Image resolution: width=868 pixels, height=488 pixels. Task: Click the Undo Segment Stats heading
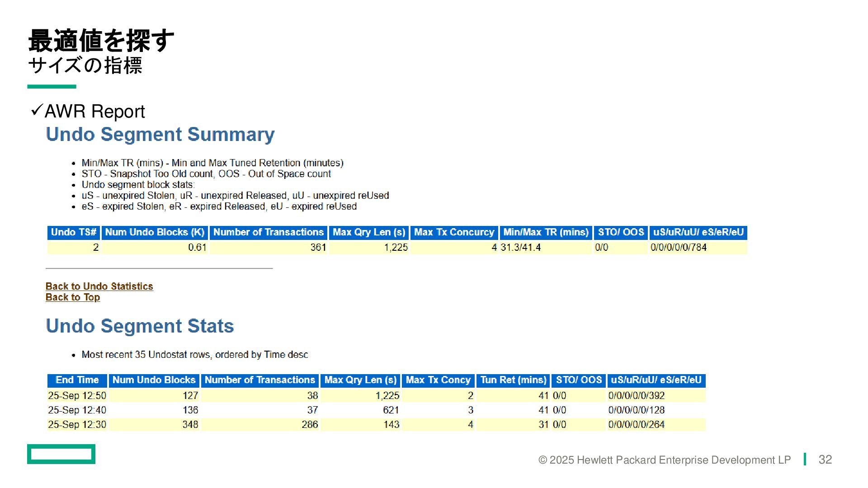pyautogui.click(x=140, y=326)
